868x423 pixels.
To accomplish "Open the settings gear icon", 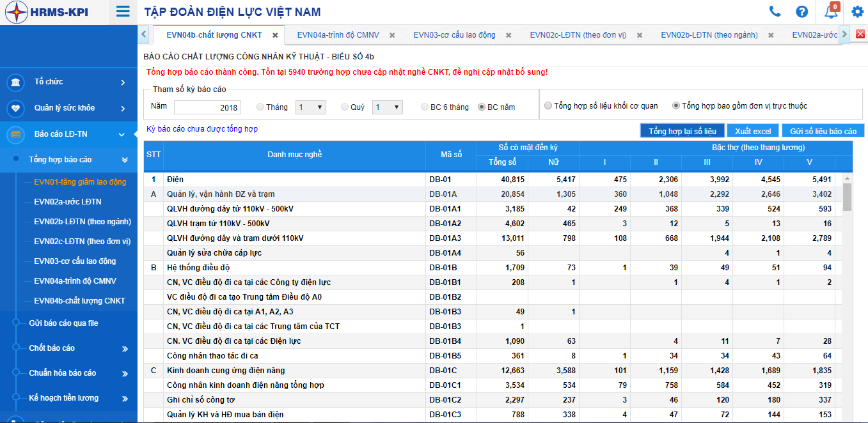I will click(857, 12).
